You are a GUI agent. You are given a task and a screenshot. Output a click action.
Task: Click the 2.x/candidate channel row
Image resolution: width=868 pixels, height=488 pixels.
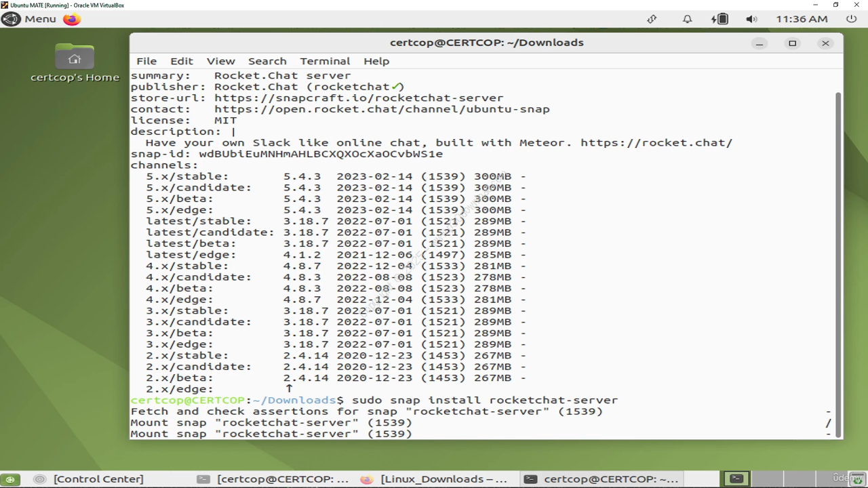[336, 367]
